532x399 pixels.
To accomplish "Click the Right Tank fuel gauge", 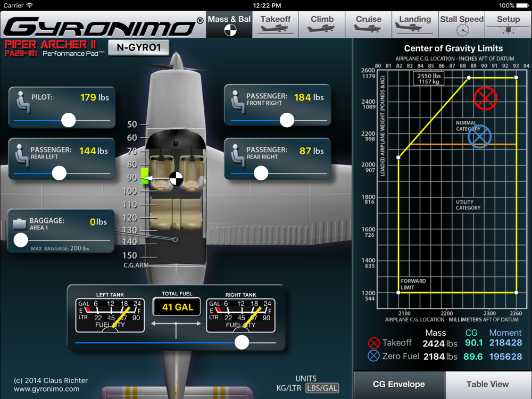I will (240, 315).
